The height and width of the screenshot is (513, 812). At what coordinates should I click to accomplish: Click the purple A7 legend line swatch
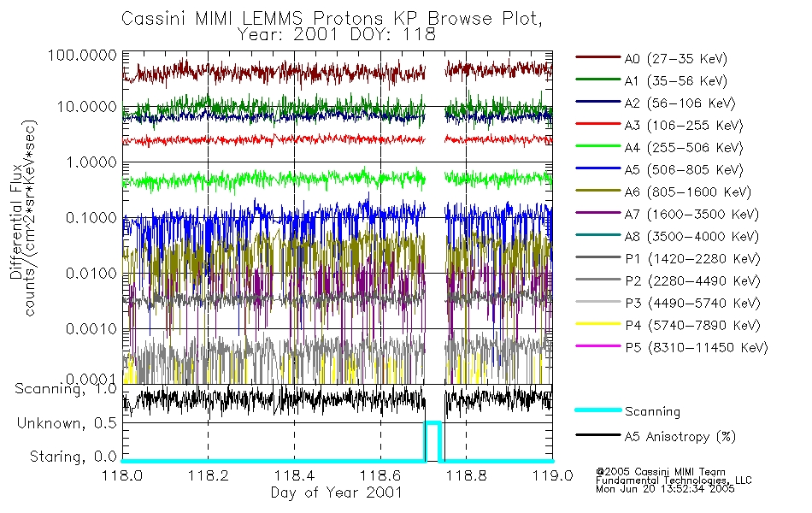point(598,212)
